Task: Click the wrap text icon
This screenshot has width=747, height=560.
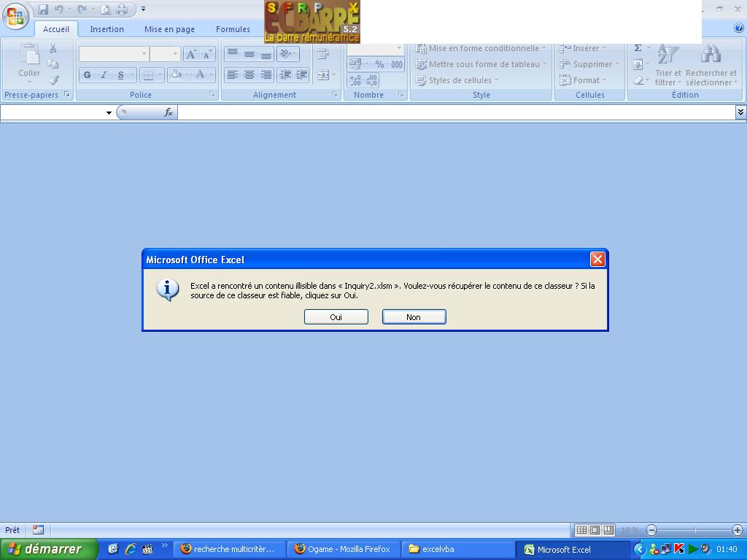Action: point(322,54)
